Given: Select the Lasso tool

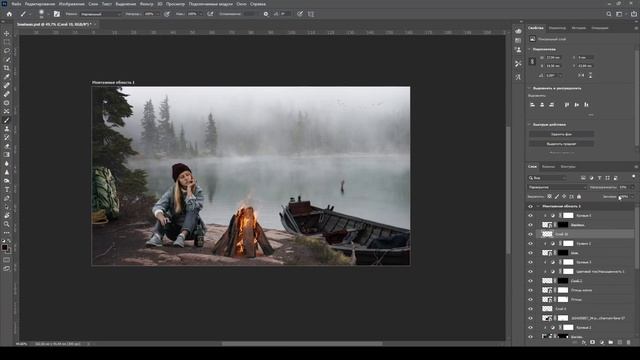Looking at the screenshot, I should pos(7,51).
